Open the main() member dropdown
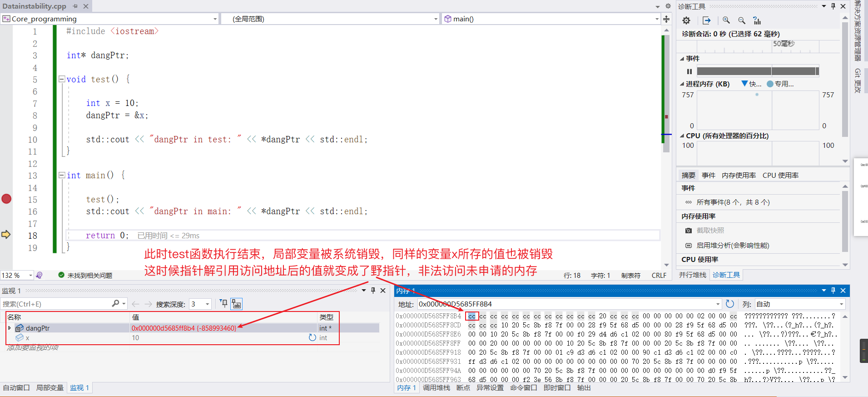This screenshot has width=868, height=397. (x=657, y=19)
